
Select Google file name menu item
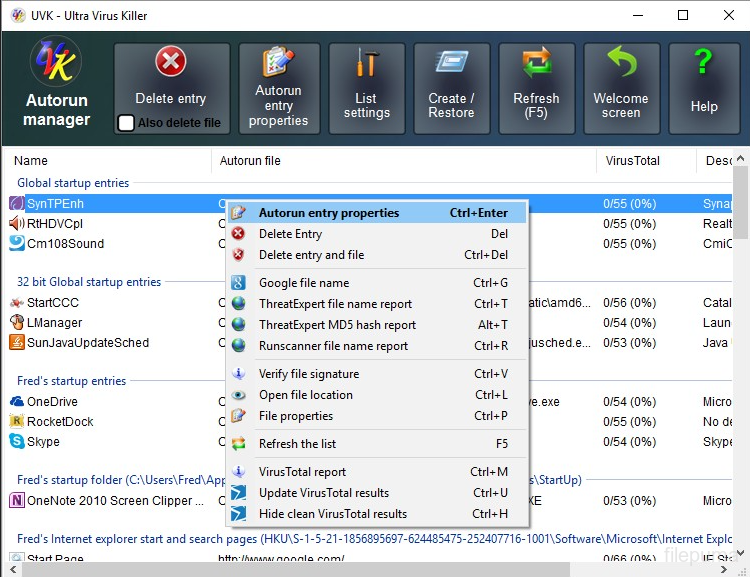pyautogui.click(x=304, y=283)
